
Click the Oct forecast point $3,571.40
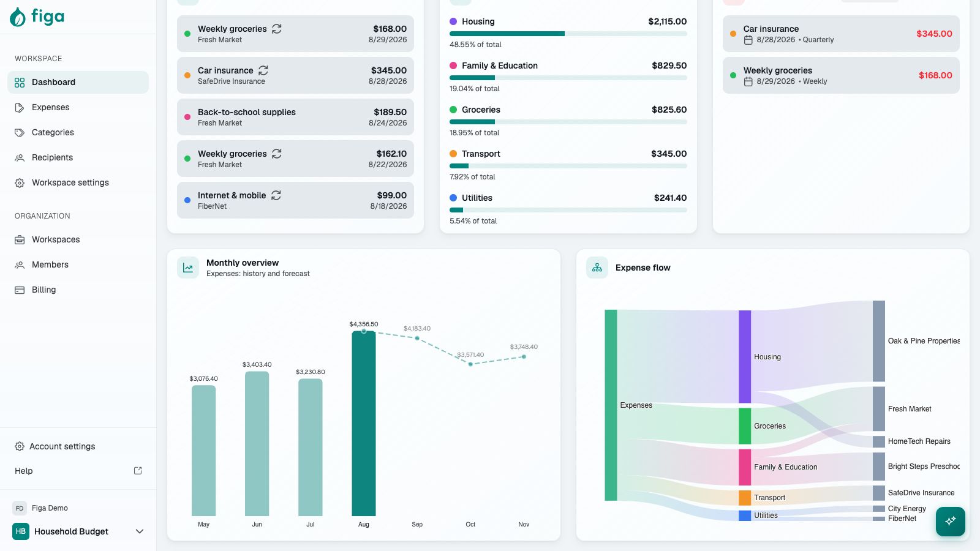click(470, 364)
